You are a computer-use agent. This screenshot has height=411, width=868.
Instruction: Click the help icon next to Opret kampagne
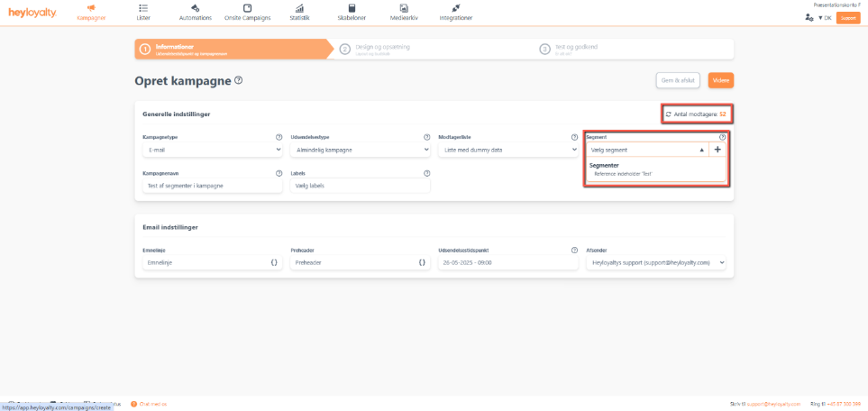point(238,80)
